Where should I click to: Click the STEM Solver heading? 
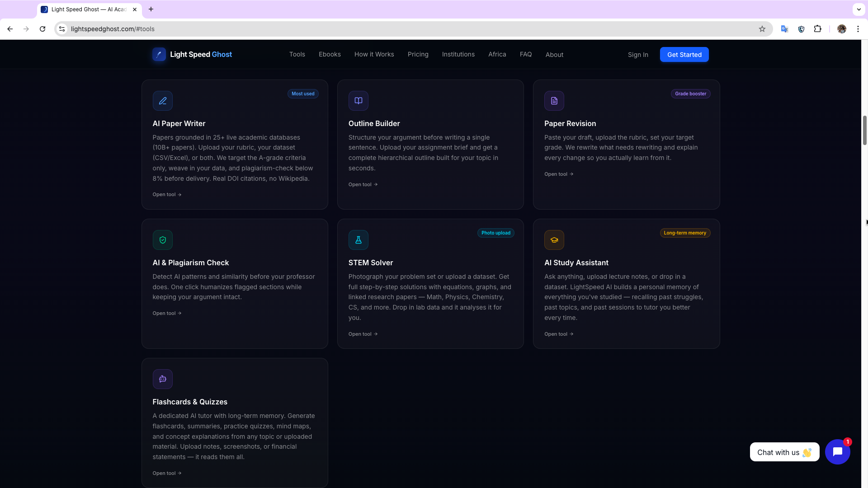[x=371, y=263]
